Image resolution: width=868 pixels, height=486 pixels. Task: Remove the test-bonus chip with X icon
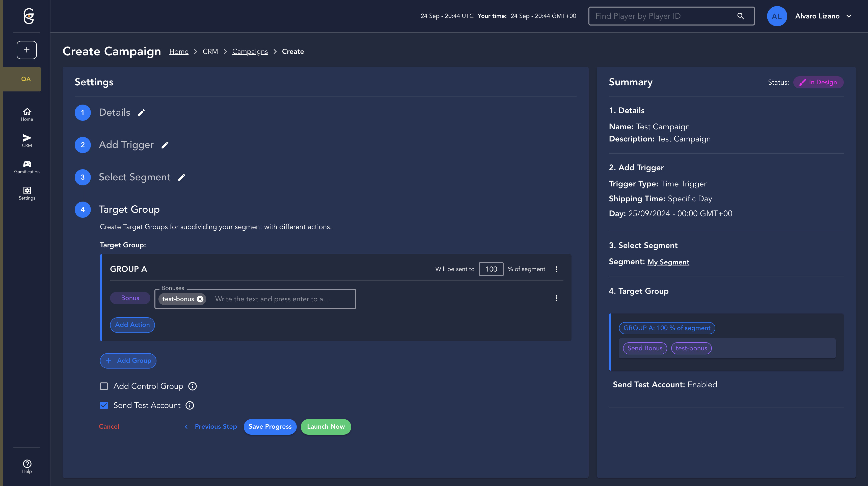[200, 299]
